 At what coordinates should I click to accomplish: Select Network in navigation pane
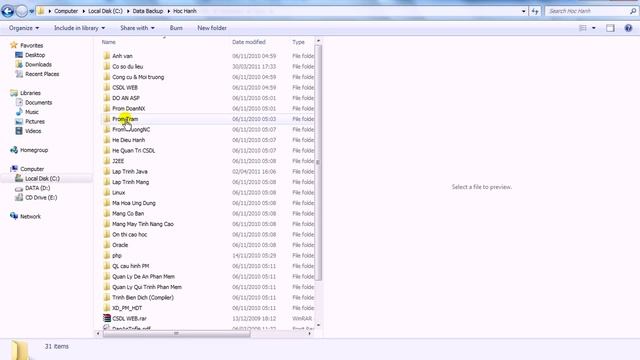coord(30,216)
